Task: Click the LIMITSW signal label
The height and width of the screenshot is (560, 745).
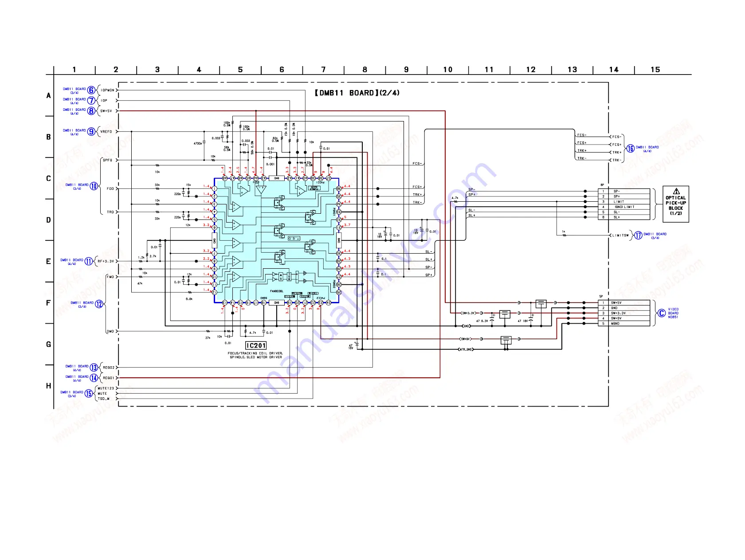Action: click(621, 235)
